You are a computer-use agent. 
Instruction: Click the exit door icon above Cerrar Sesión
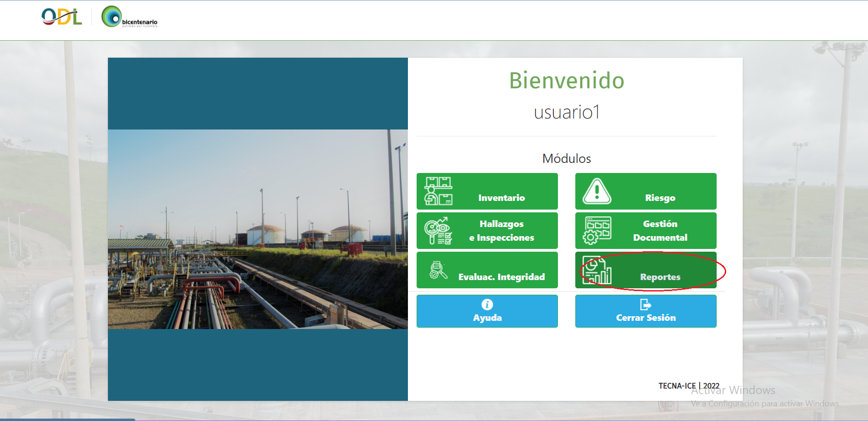645,305
